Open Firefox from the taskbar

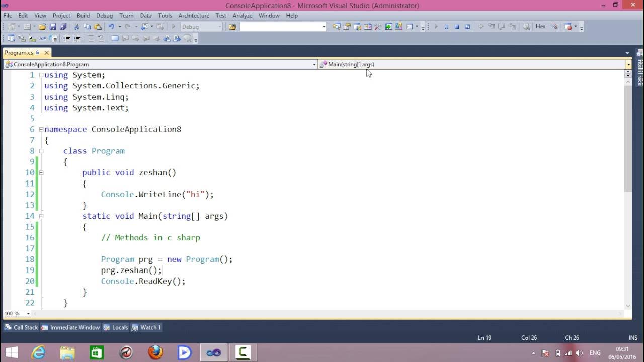(155, 352)
